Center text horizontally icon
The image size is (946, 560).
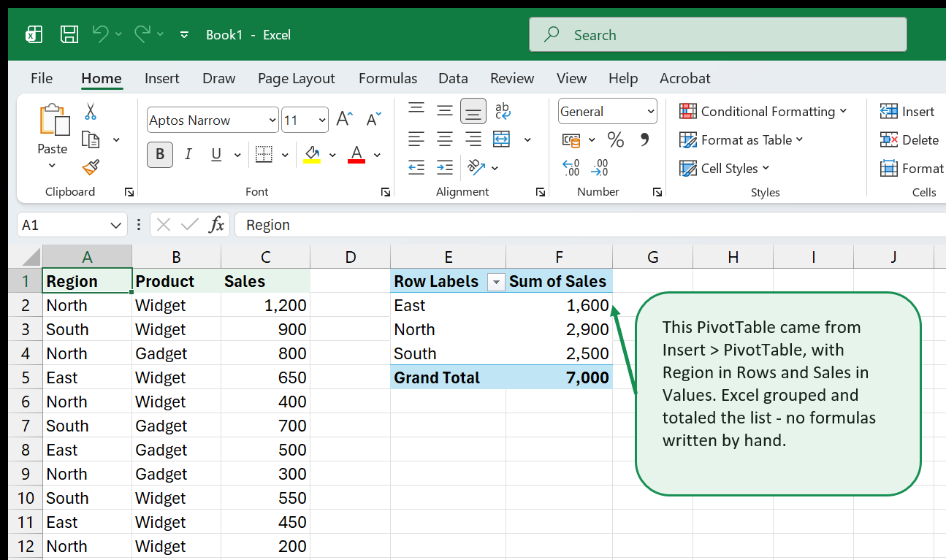pos(445,139)
